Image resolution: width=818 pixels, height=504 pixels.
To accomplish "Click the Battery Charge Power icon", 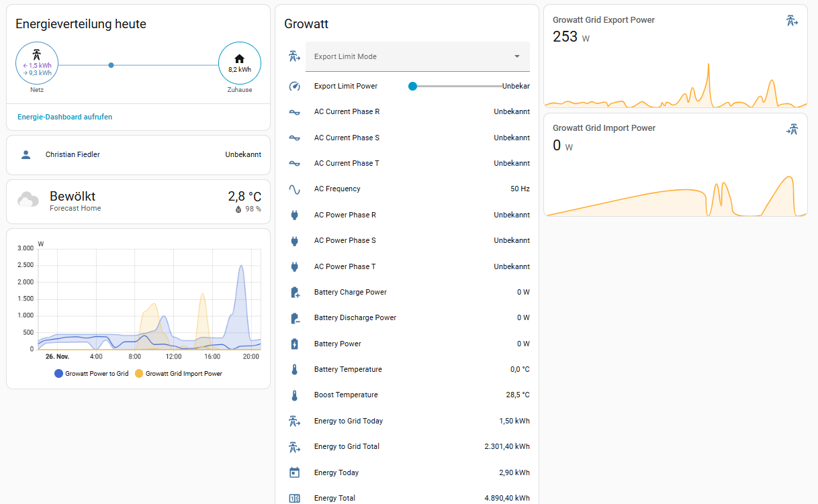I will pos(294,293).
